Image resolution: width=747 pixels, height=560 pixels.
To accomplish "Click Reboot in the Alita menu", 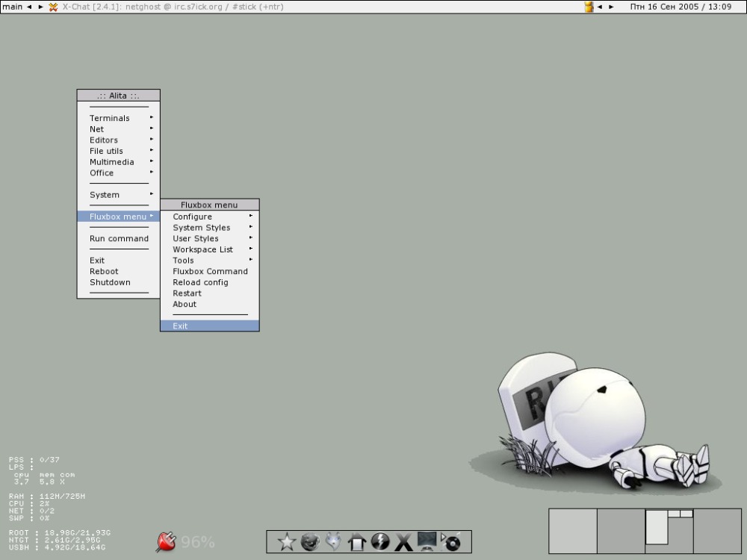I will tap(119, 271).
